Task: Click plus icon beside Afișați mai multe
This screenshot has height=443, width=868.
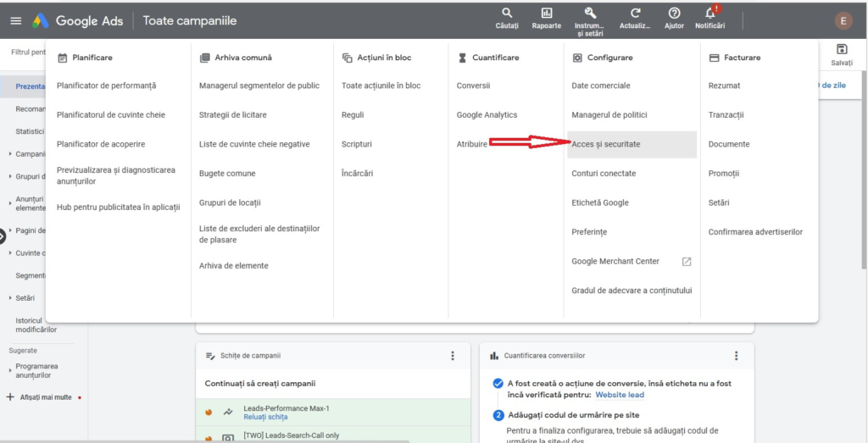Action: tap(10, 397)
